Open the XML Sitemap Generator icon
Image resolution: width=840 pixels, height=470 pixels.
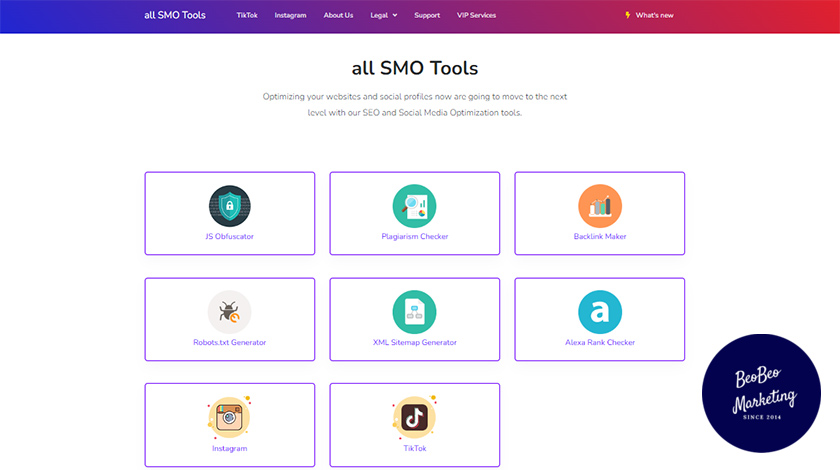pos(414,312)
